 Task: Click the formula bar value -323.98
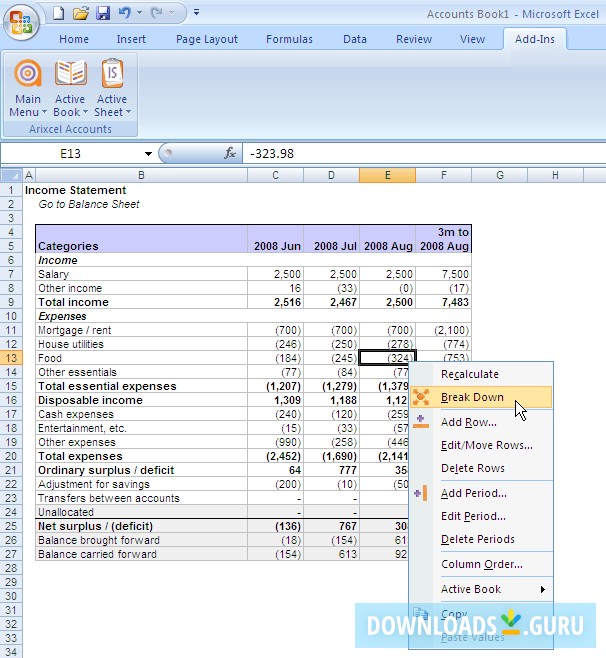[272, 154]
